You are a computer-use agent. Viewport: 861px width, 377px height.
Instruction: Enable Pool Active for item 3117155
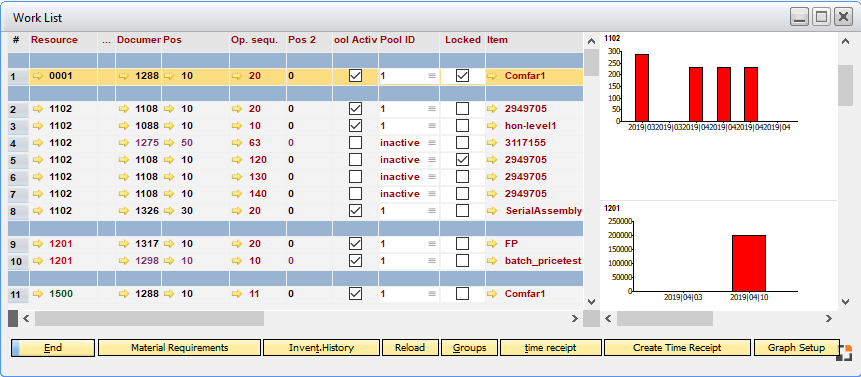(x=356, y=143)
